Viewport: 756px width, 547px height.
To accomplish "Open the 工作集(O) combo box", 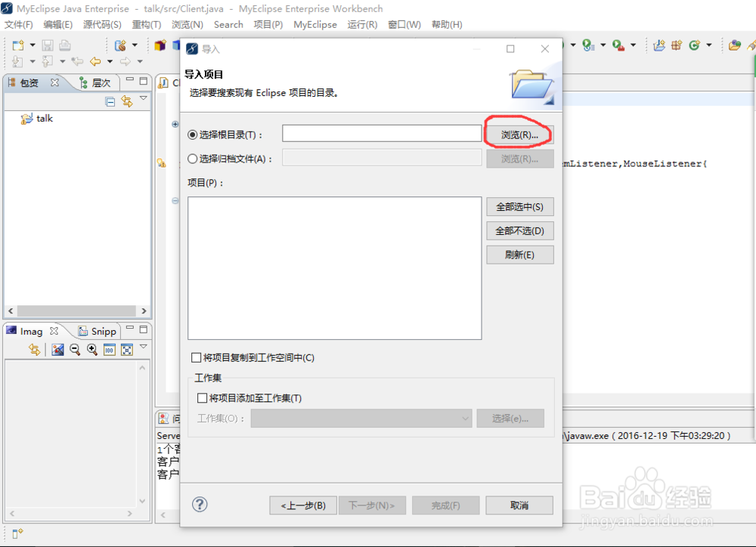I will (x=361, y=419).
